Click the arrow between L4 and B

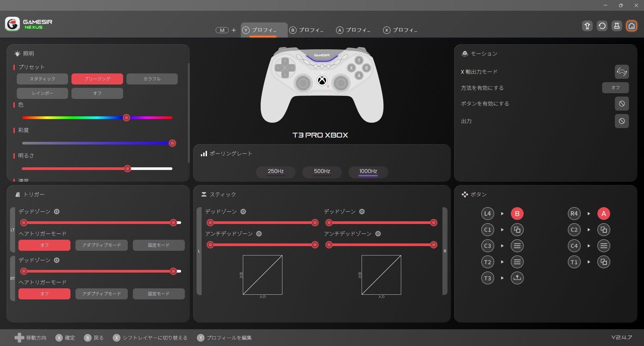502,214
